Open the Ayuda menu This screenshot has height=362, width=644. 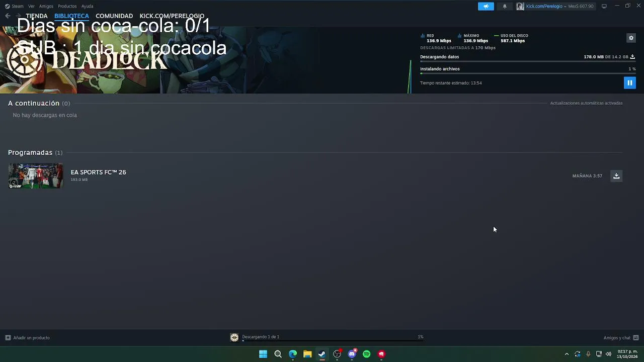[87, 6]
